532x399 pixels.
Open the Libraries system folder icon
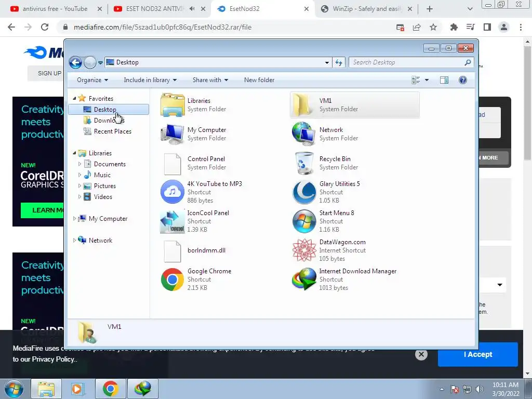click(x=172, y=105)
